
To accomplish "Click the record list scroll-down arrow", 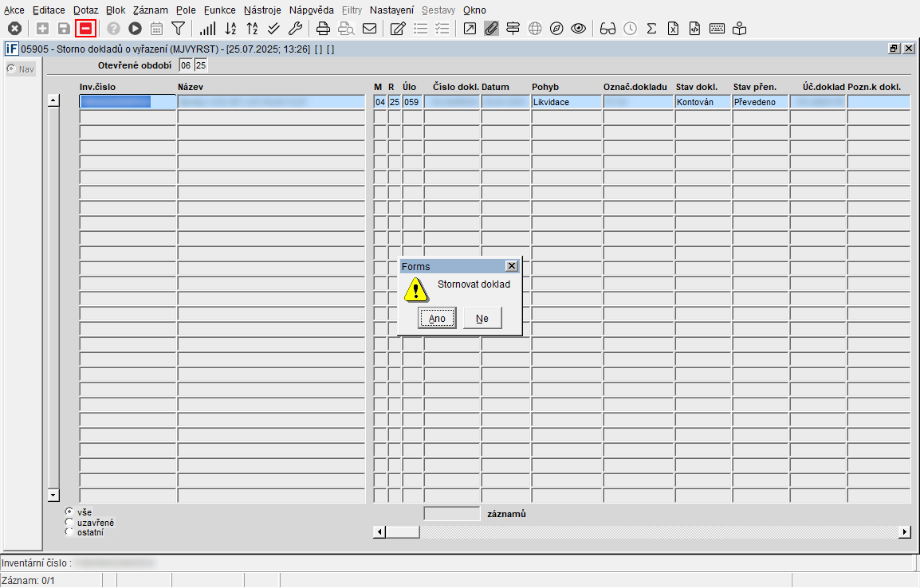I will (x=53, y=496).
